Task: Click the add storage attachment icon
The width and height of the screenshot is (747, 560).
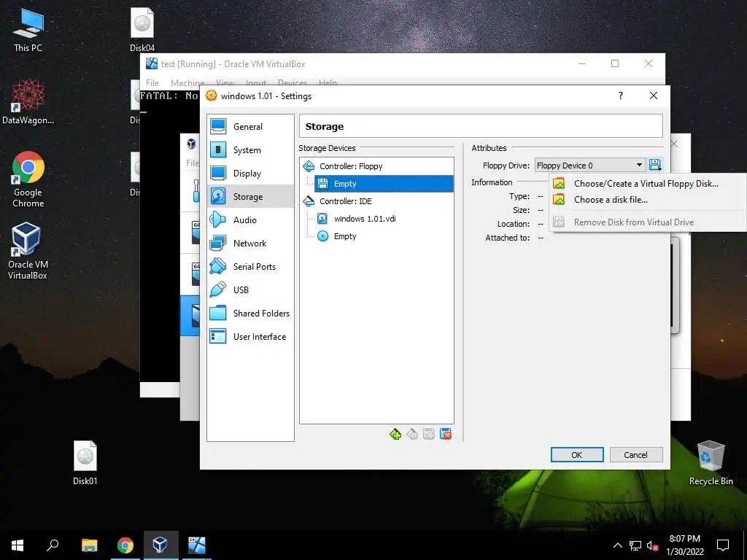Action: 429,434
